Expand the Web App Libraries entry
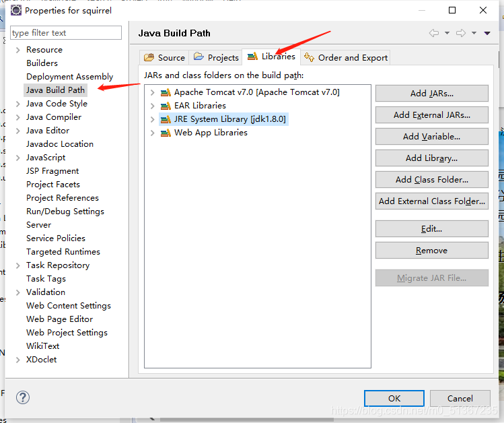 click(x=152, y=133)
